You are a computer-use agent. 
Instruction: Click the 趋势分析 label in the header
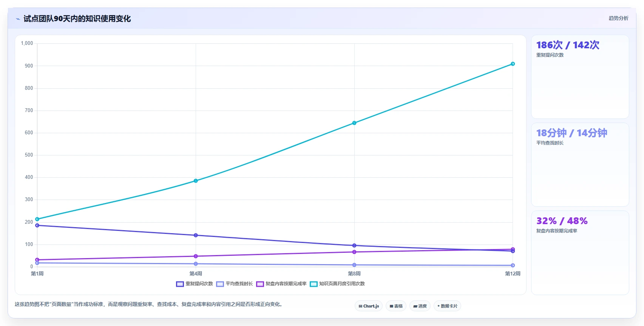(618, 18)
